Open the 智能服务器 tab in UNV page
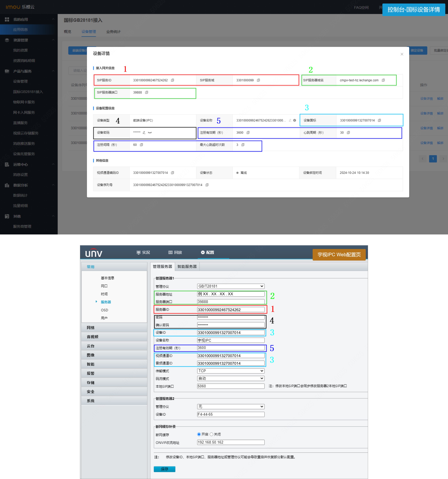The image size is (448, 479). (x=187, y=266)
